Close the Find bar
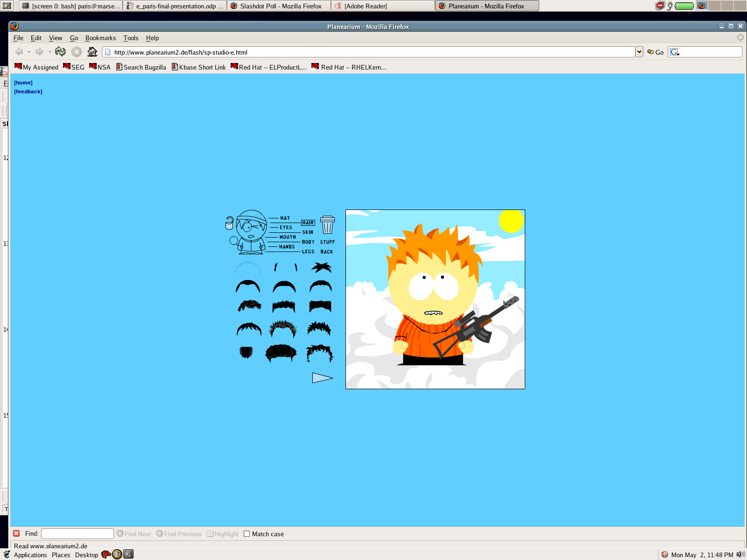 (16, 533)
